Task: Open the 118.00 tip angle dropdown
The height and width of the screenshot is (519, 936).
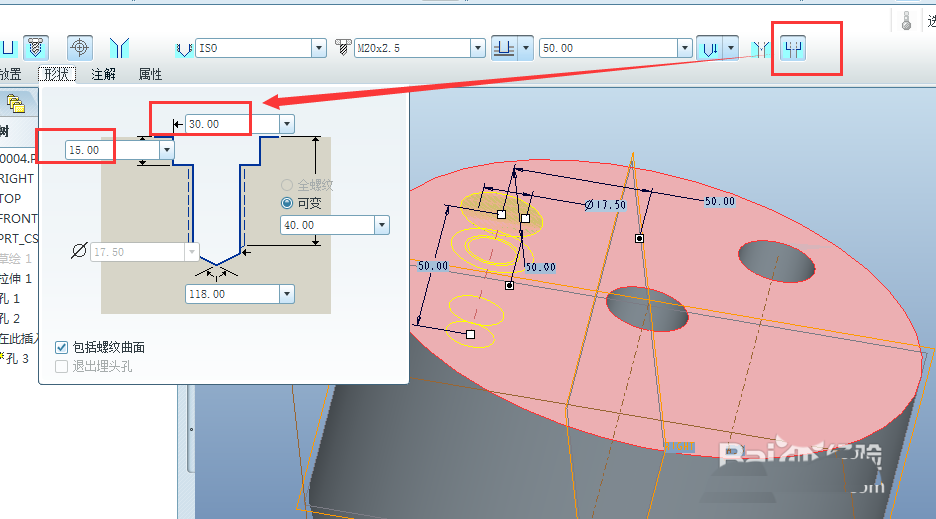Action: [287, 294]
